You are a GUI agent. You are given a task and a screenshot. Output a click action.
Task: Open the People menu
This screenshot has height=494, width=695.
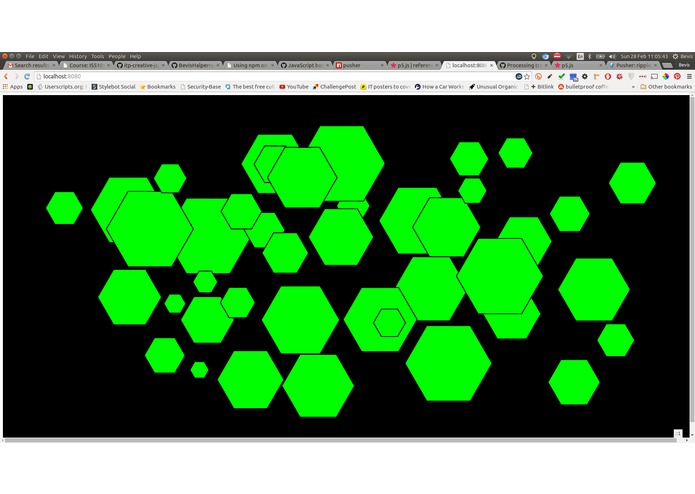tap(117, 56)
